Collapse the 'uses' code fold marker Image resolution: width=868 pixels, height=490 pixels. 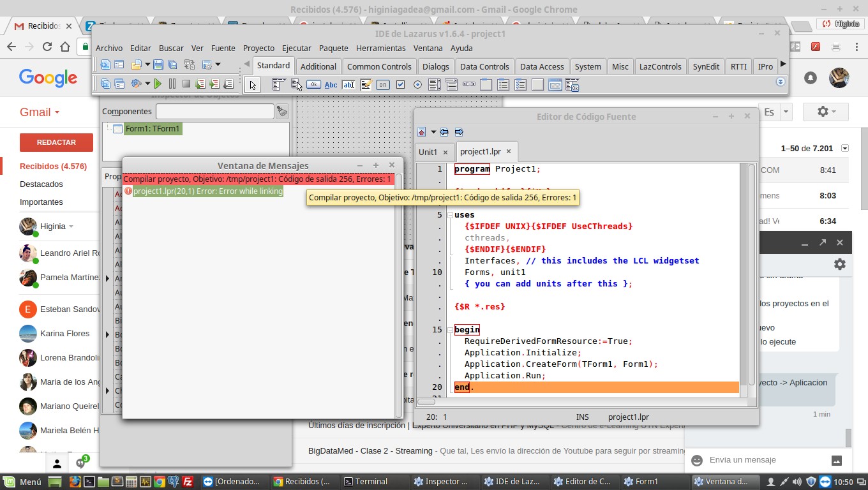pos(450,215)
